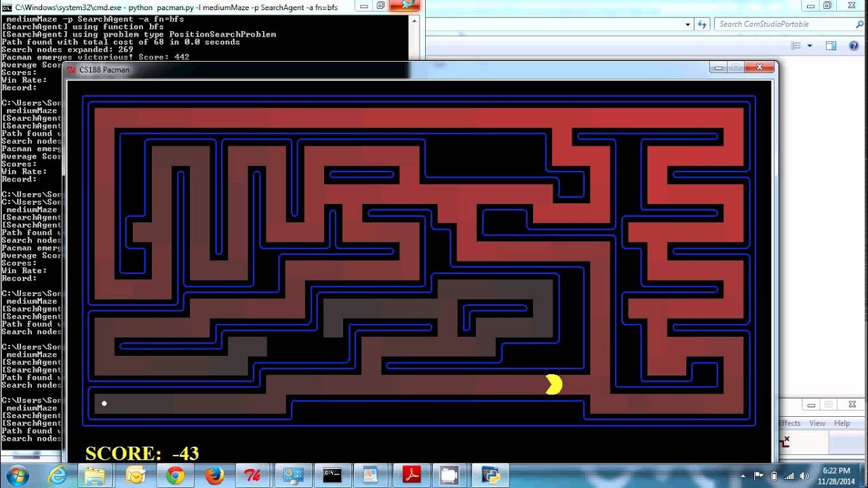
Task: Show hidden tray icons arrow
Action: tap(745, 476)
